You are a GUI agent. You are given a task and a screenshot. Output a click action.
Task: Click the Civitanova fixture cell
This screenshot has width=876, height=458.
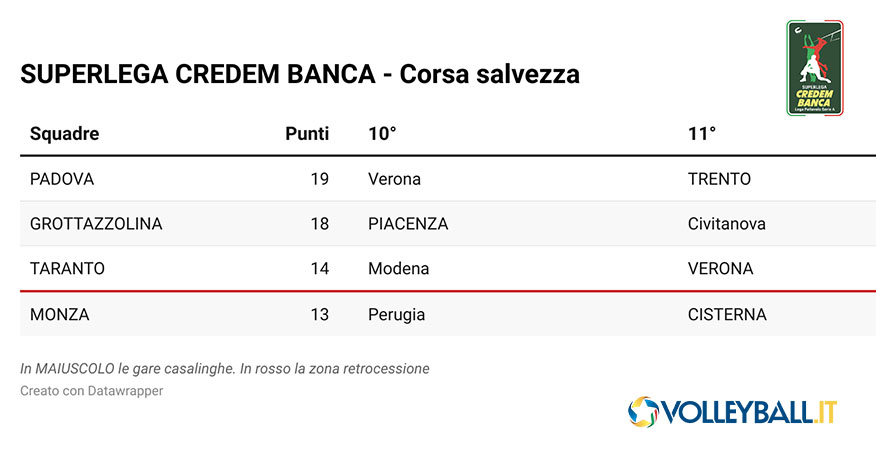(x=727, y=224)
